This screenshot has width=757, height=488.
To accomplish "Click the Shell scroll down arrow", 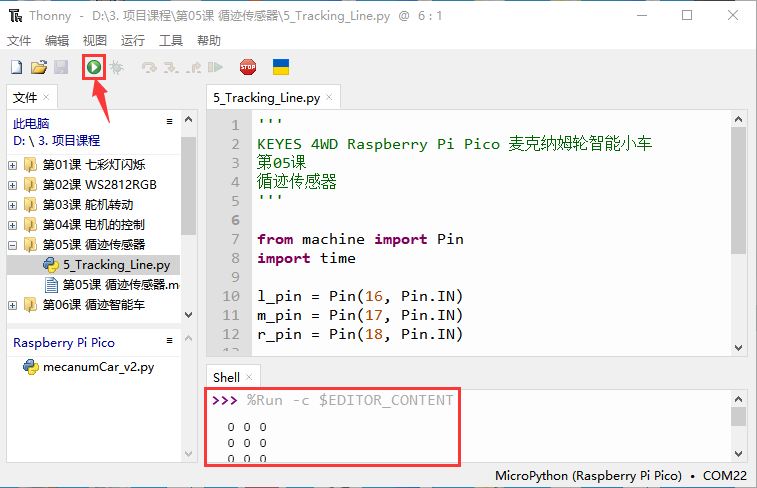I will coord(738,454).
